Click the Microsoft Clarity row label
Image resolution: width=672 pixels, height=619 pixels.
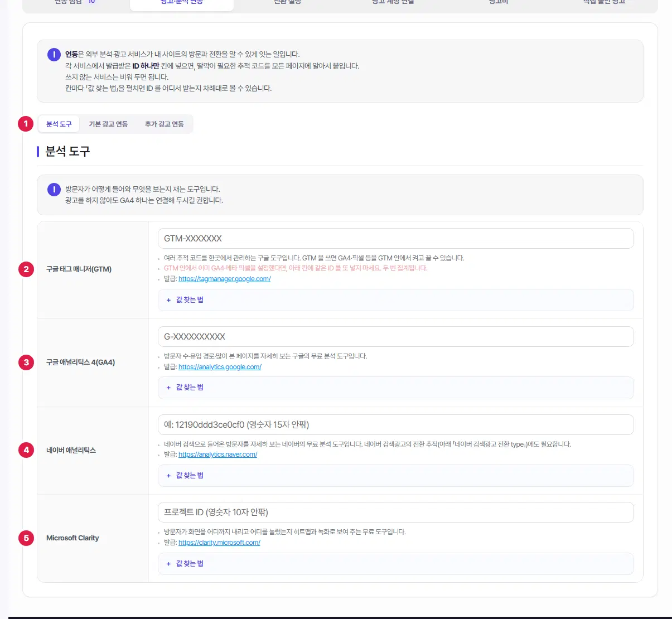[x=72, y=538]
